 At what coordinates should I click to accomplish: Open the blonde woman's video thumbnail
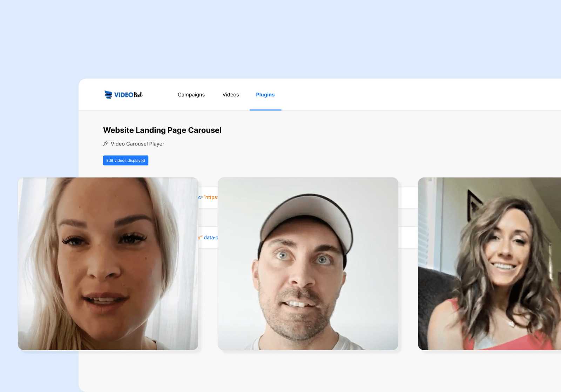coord(109,263)
